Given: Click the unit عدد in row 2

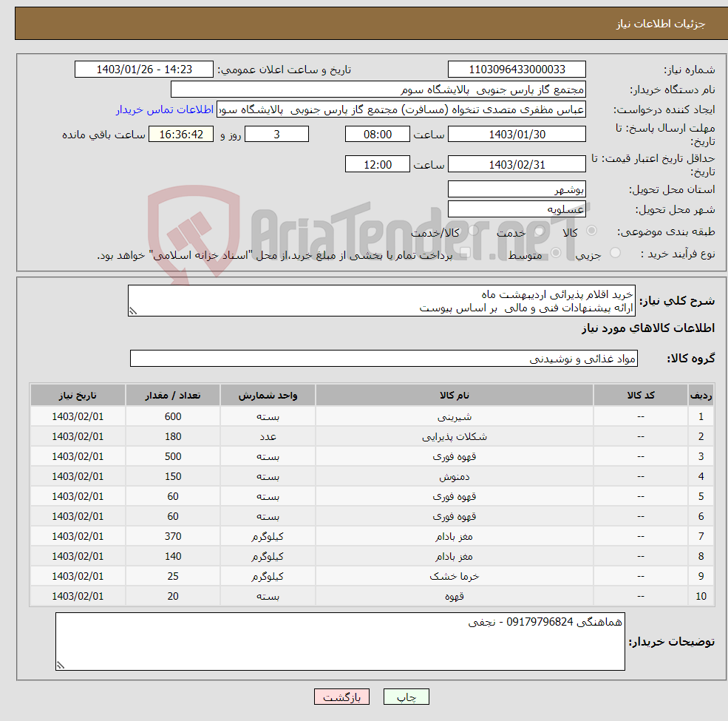Looking at the screenshot, I should (268, 437).
